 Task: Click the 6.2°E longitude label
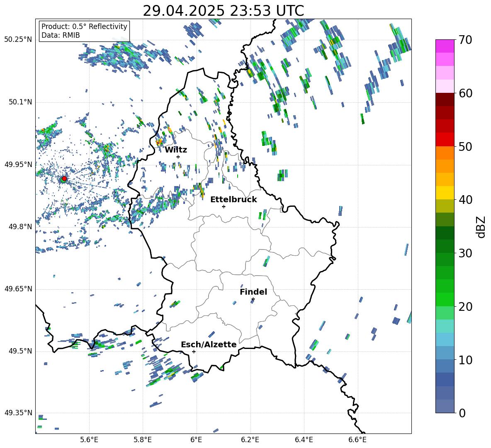(250, 440)
